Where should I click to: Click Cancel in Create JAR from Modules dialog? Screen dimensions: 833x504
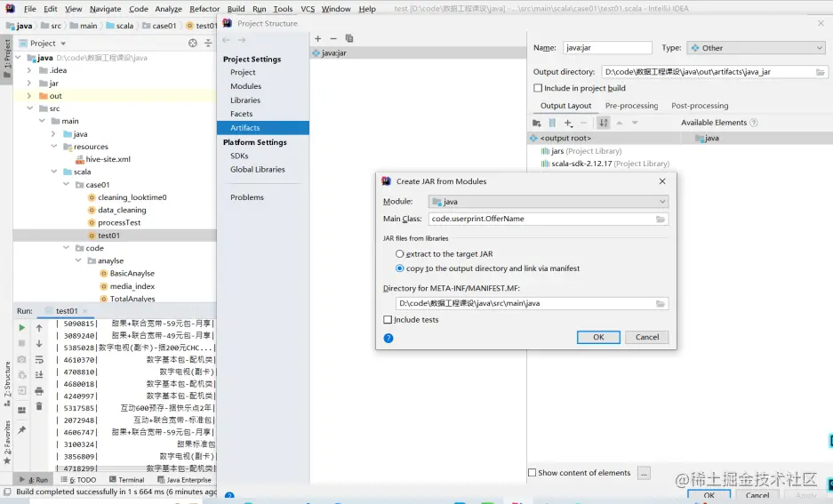[647, 337]
